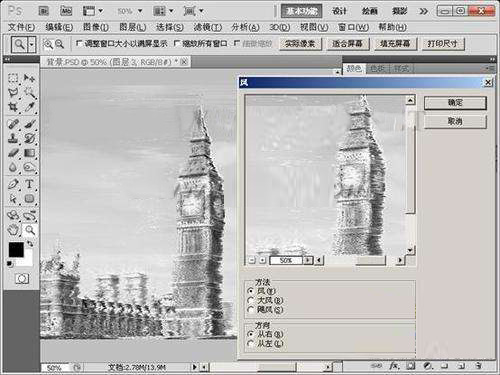Click 确定 button in Wind dialog

[x=455, y=103]
